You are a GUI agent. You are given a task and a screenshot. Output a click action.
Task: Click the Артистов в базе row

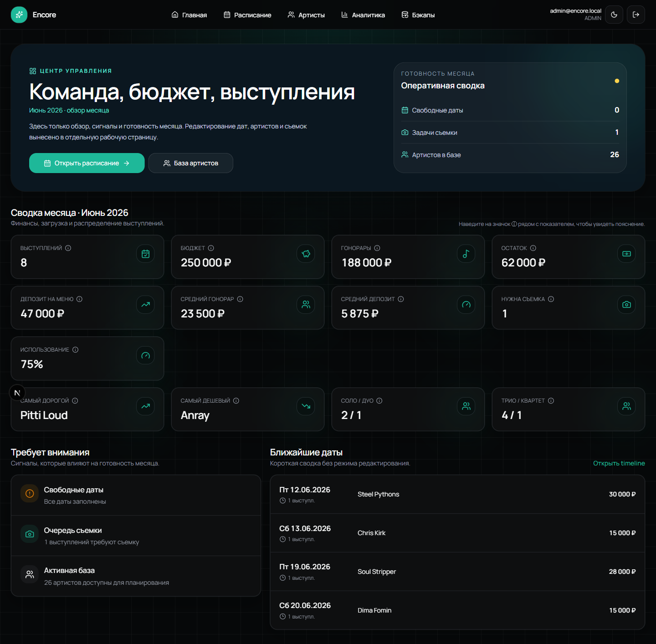tap(510, 155)
